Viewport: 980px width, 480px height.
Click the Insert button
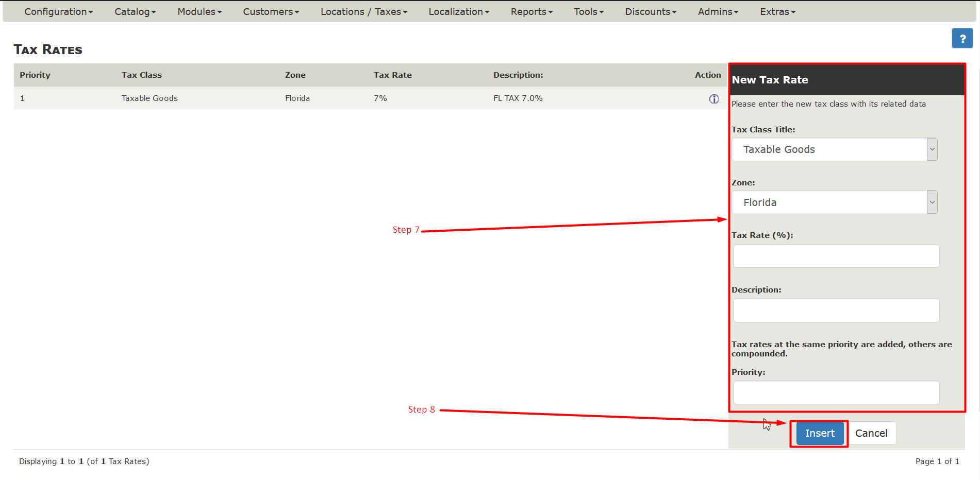[820, 433]
